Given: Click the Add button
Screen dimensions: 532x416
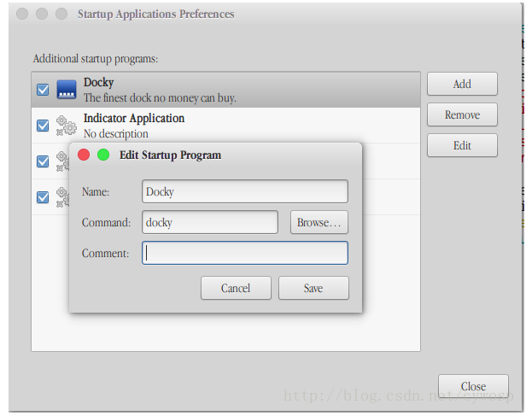Looking at the screenshot, I should [462, 84].
